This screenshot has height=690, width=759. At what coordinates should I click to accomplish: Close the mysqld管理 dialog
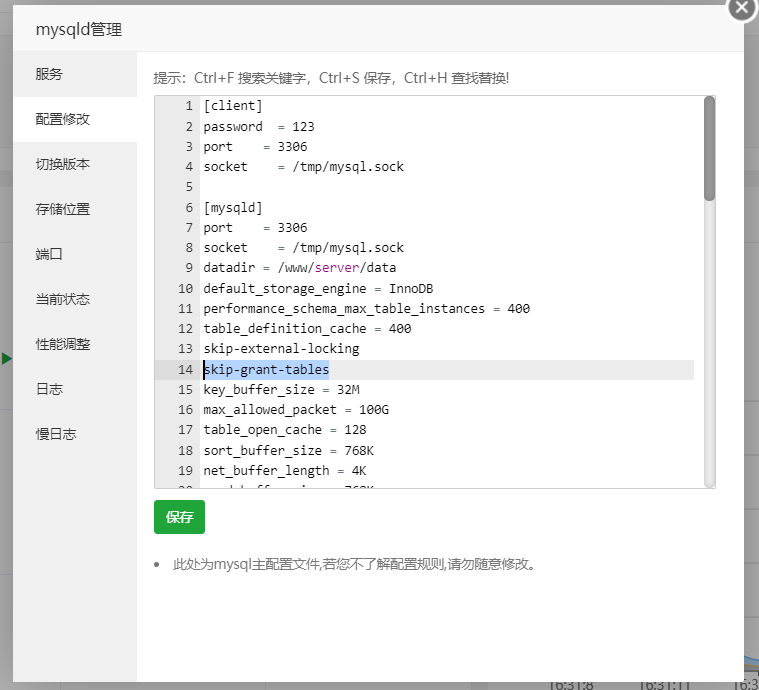pyautogui.click(x=742, y=7)
